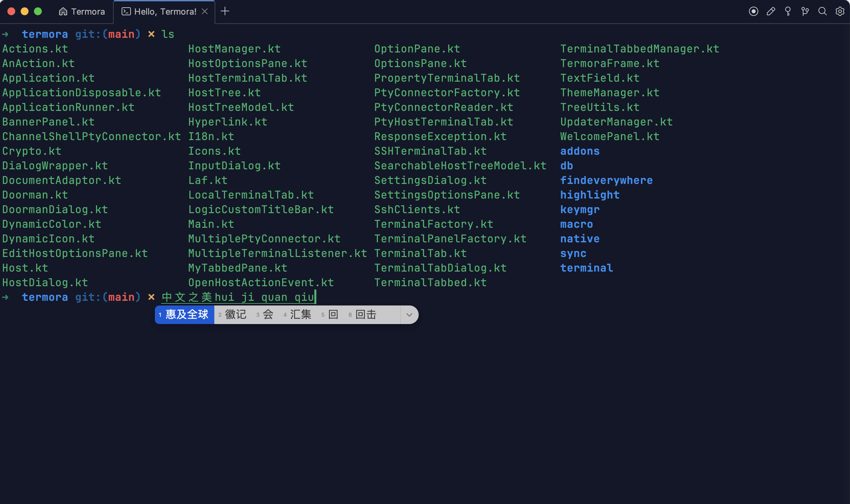The height and width of the screenshot is (504, 850).
Task: Click the file name TerminalTabbedManager.kt
Action: 640,49
